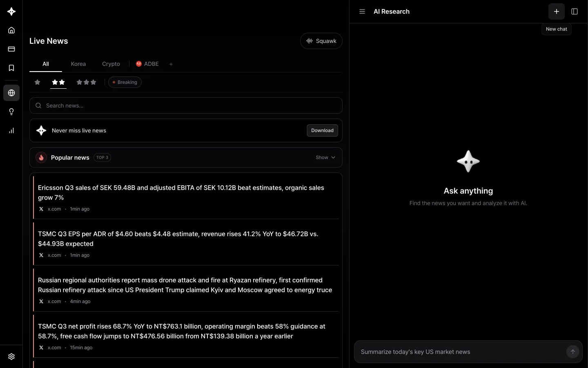Filter news by three-star importance
The width and height of the screenshot is (588, 368).
[86, 82]
